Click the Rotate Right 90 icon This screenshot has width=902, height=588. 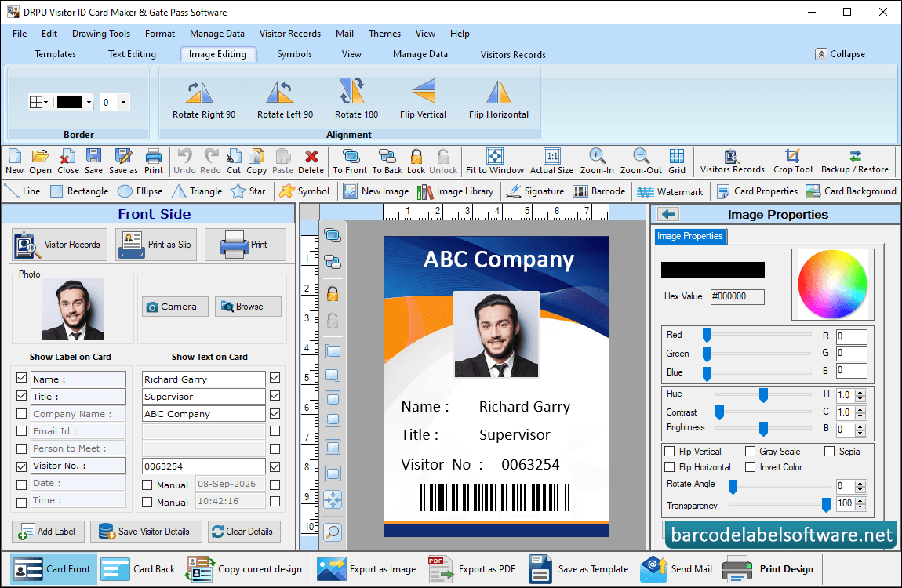point(200,93)
